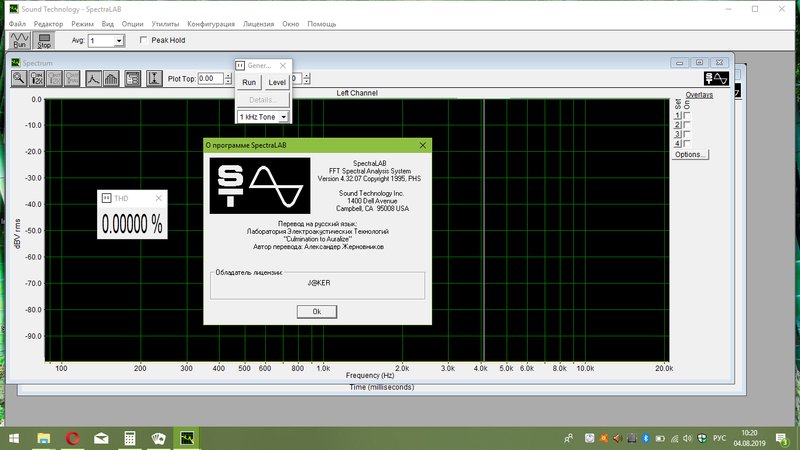The width and height of the screenshot is (800, 450).
Task: Click the Stop toolbar button
Action: click(x=44, y=40)
